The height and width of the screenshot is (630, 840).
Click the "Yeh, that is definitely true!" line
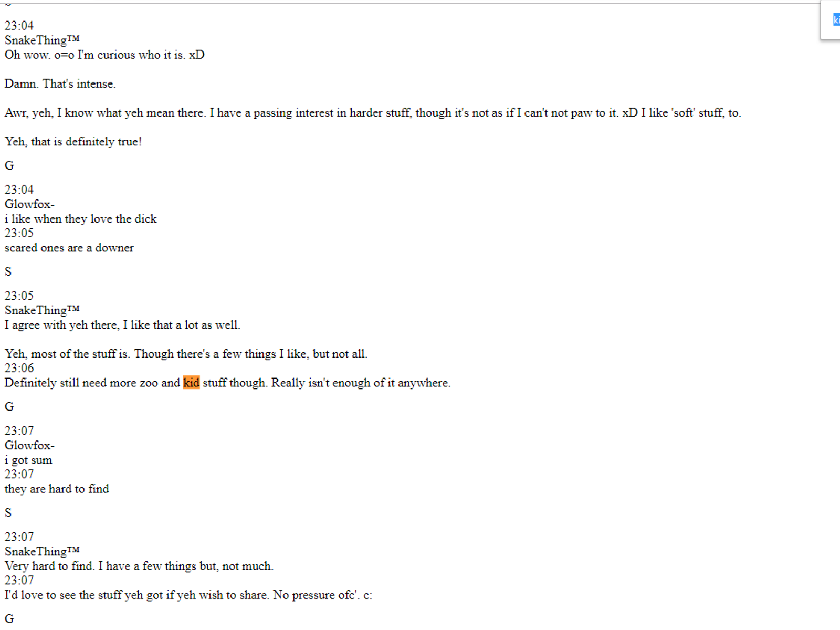click(x=73, y=141)
